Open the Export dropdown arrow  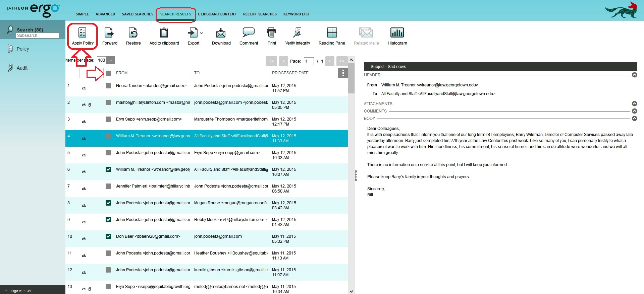[x=201, y=33]
